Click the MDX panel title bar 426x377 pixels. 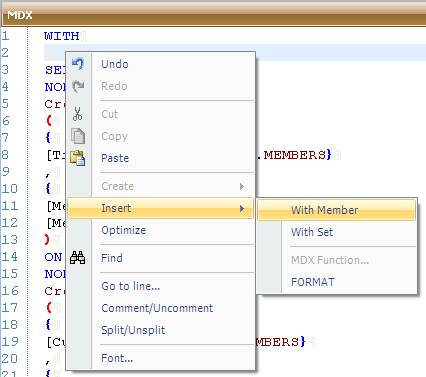(x=214, y=15)
